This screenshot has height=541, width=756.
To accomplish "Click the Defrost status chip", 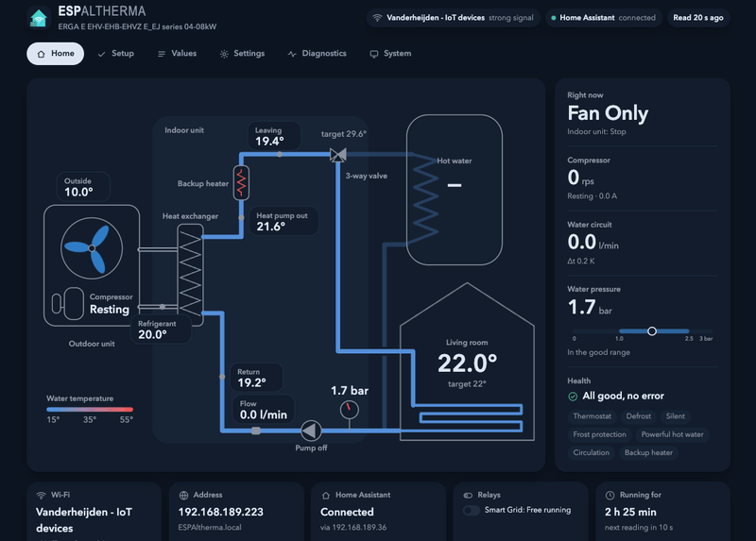I will pyautogui.click(x=639, y=416).
